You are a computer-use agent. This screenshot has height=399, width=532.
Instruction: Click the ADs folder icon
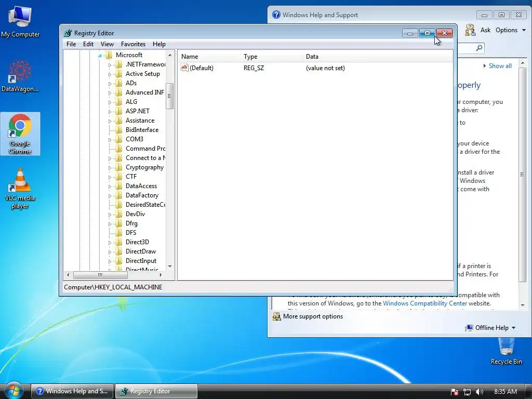coord(119,83)
